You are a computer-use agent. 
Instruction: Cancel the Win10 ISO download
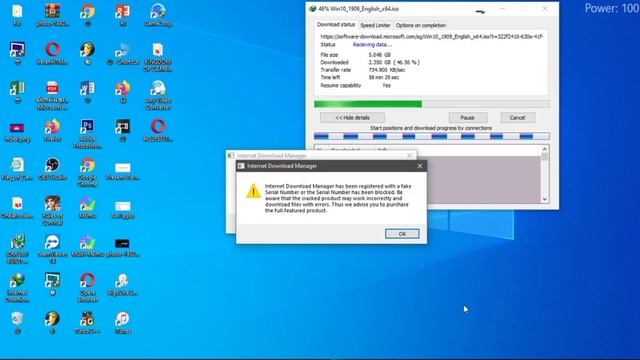(517, 118)
